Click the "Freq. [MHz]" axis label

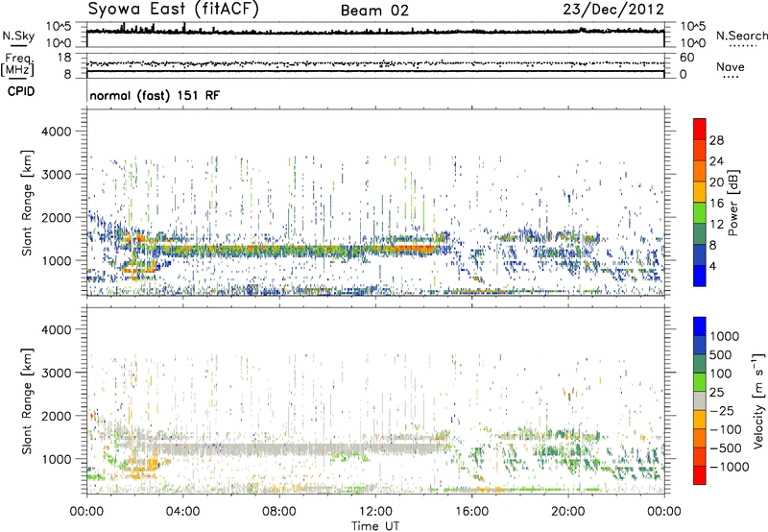click(x=17, y=65)
